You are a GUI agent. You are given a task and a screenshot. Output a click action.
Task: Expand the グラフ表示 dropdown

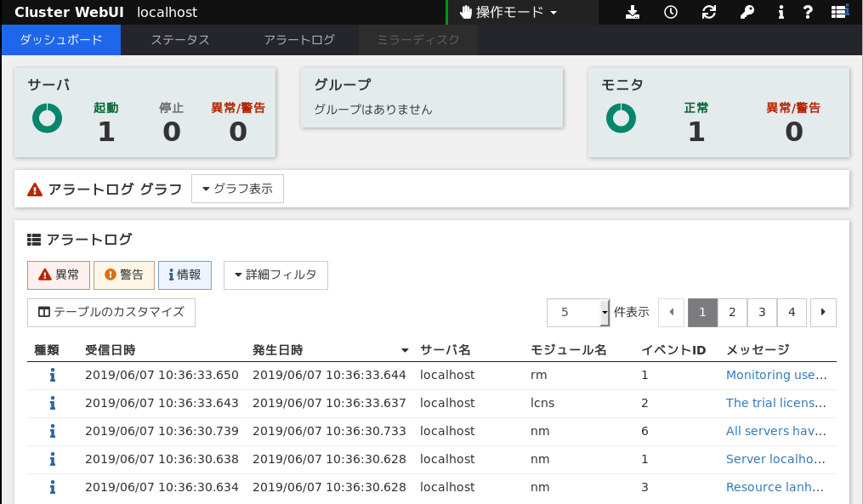pos(237,189)
